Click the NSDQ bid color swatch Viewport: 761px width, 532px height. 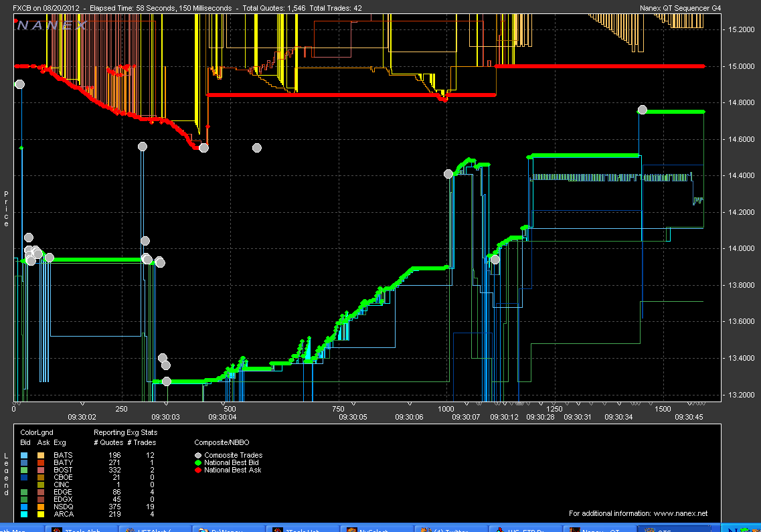click(24, 507)
